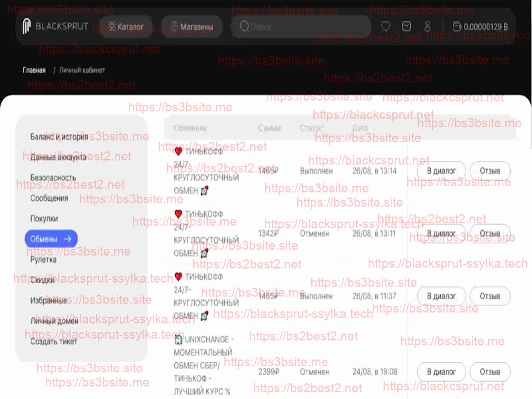Screen dimensions: 532x399
Task: Open В диалог for 24/08 19:08 exchange
Action: click(441, 372)
